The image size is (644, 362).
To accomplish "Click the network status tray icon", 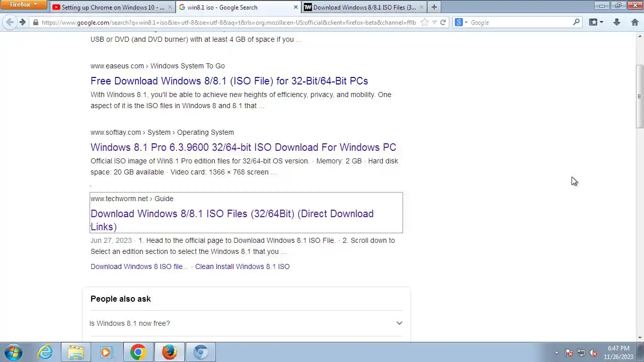I will click(581, 352).
